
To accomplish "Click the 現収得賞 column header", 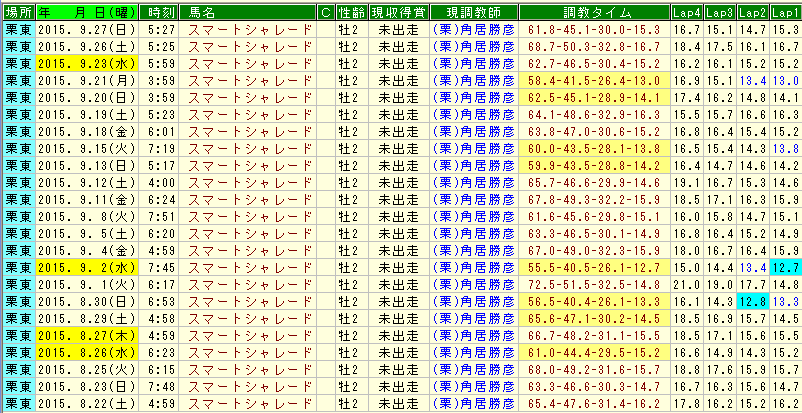I will coord(398,11).
